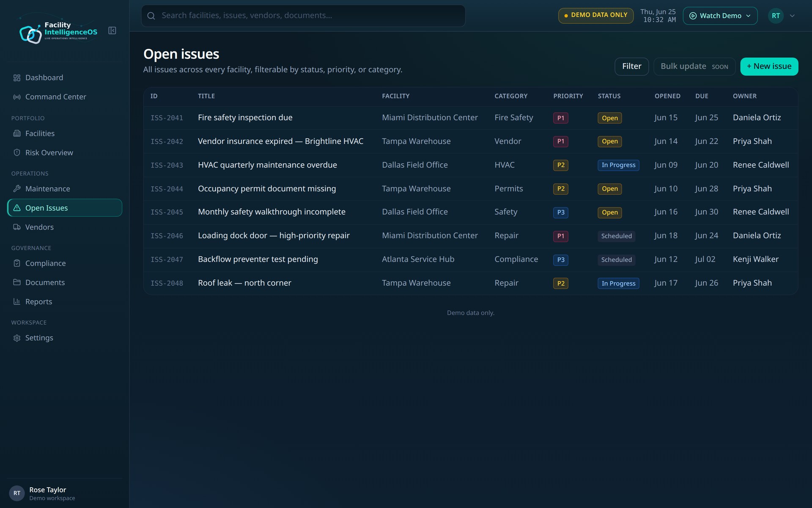The image size is (812, 508).
Task: Open the Compliance page
Action: 65,263
